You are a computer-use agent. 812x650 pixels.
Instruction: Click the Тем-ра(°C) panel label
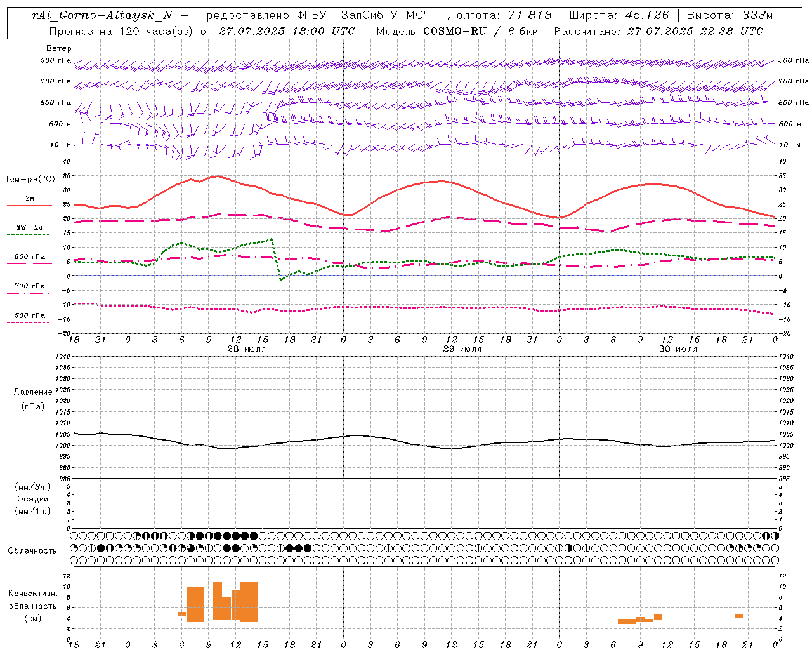click(30, 180)
